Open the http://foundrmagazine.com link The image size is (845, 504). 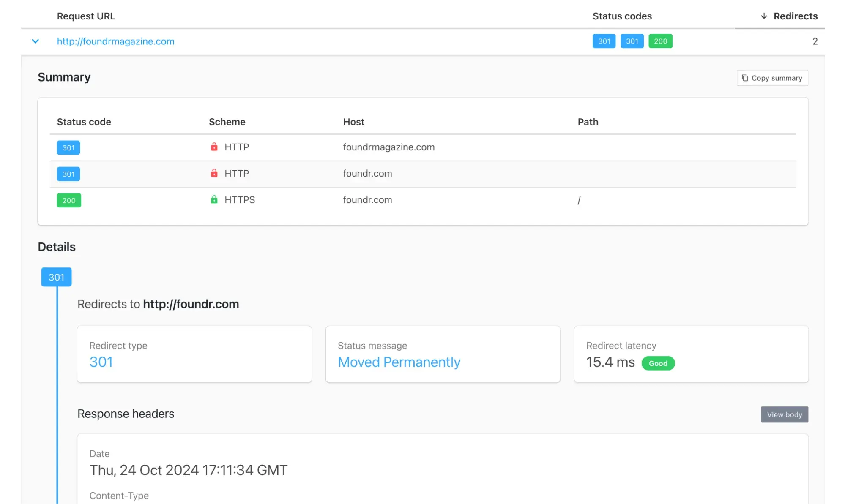pyautogui.click(x=115, y=41)
